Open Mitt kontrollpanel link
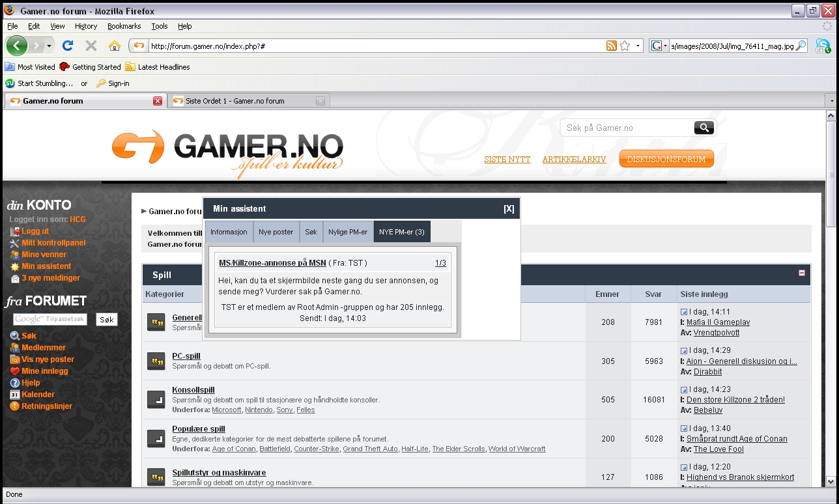Screen dimensions: 839x504 click(x=53, y=243)
